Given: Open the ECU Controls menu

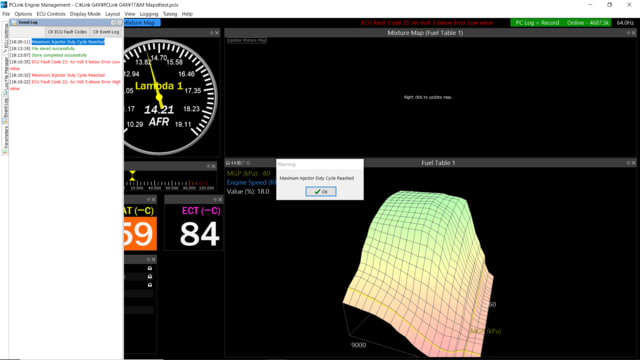Looking at the screenshot, I should 51,14.
